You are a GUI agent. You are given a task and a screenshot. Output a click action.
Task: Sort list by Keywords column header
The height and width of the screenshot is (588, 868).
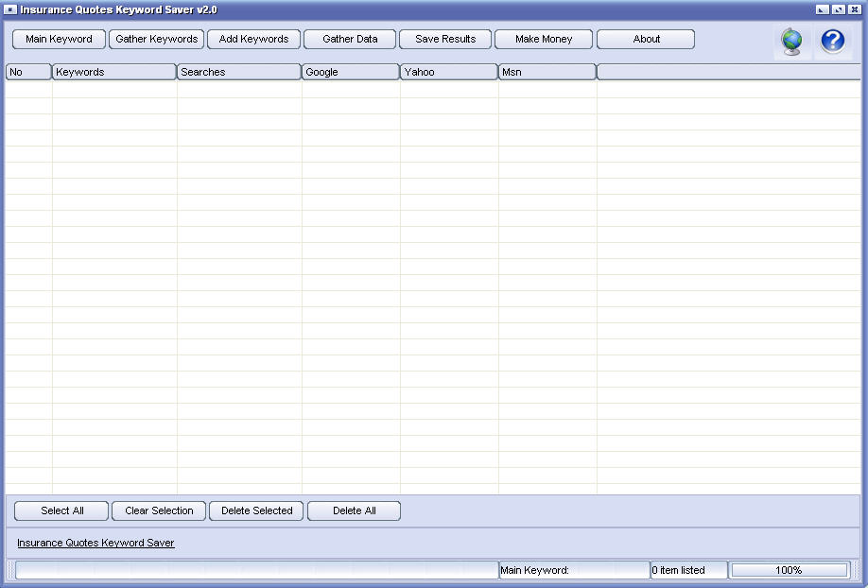114,72
